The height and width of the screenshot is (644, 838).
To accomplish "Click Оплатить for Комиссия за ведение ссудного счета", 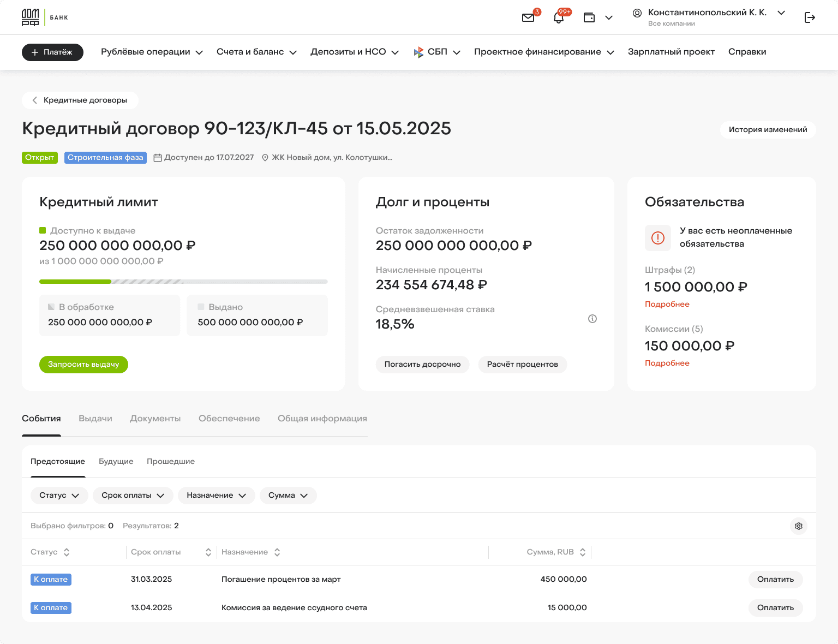I will click(776, 608).
